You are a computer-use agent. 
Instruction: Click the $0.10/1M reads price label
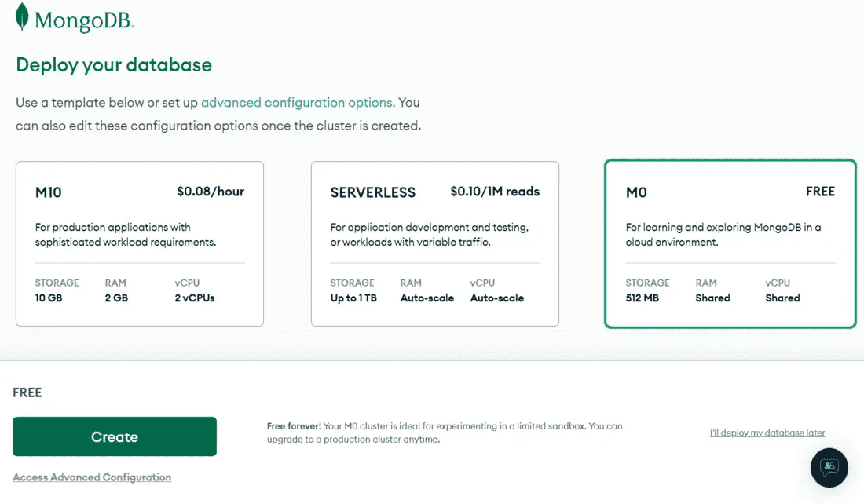(x=495, y=192)
